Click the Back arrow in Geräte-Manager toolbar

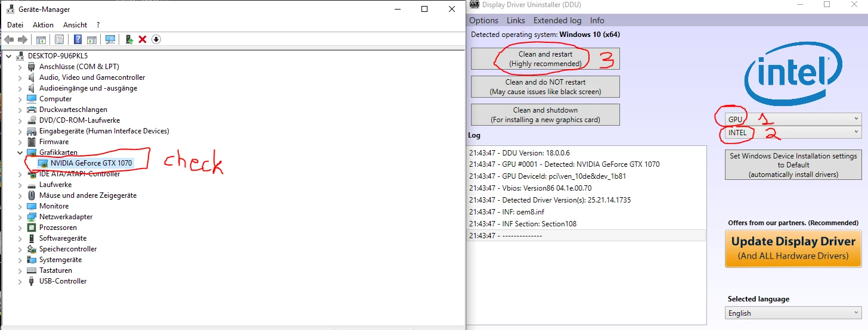click(9, 39)
